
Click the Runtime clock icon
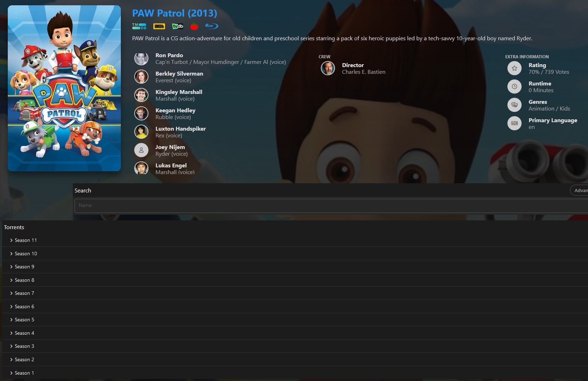pos(514,87)
